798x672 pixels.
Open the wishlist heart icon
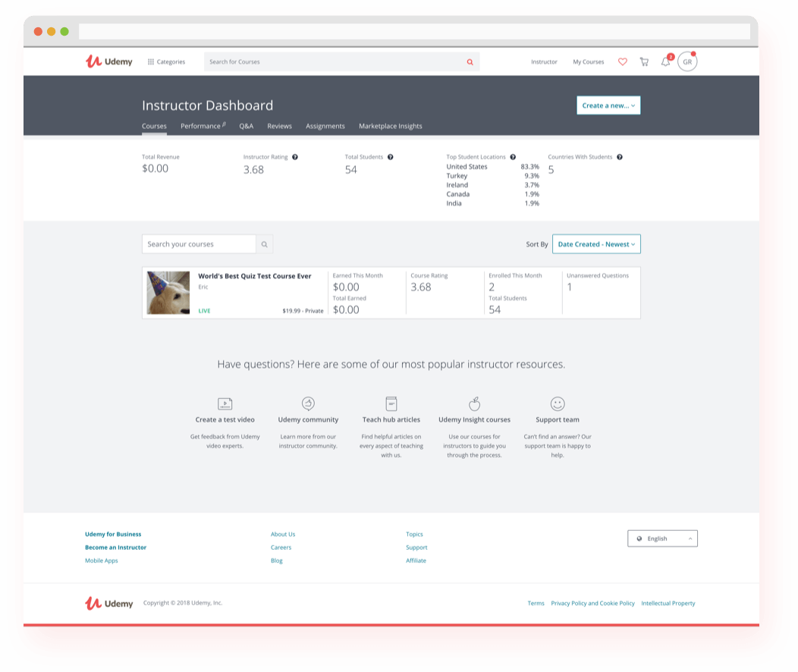click(623, 62)
